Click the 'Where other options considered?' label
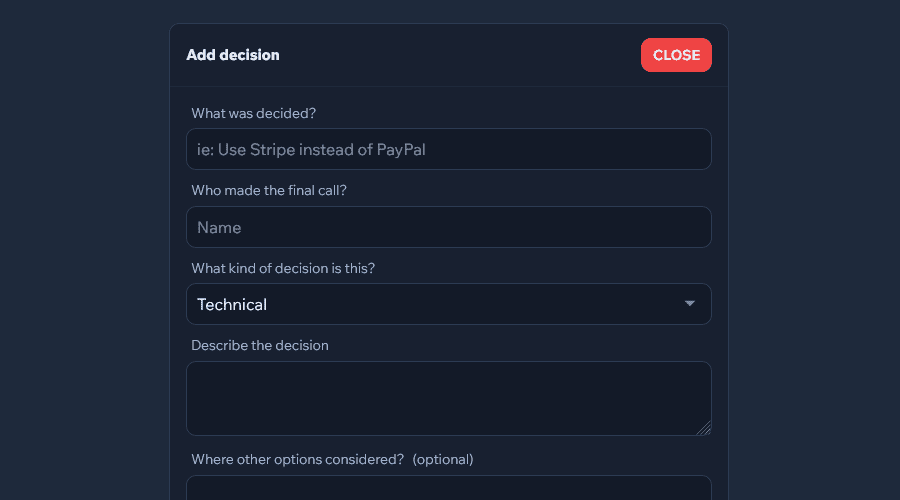The image size is (900, 500). pyautogui.click(x=297, y=459)
